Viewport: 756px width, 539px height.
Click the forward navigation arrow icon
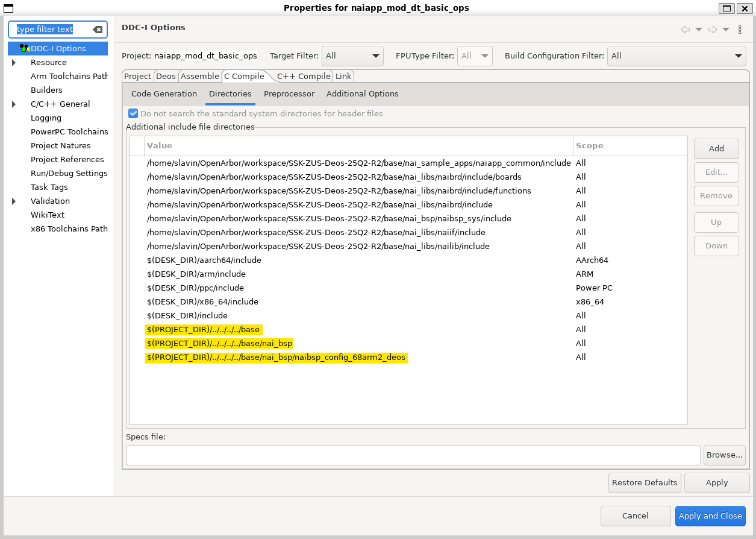click(x=712, y=30)
